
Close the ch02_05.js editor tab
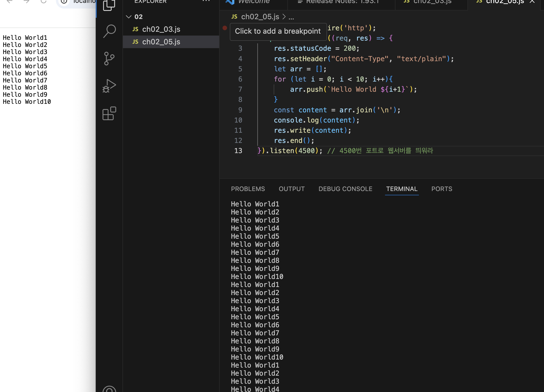click(532, 2)
